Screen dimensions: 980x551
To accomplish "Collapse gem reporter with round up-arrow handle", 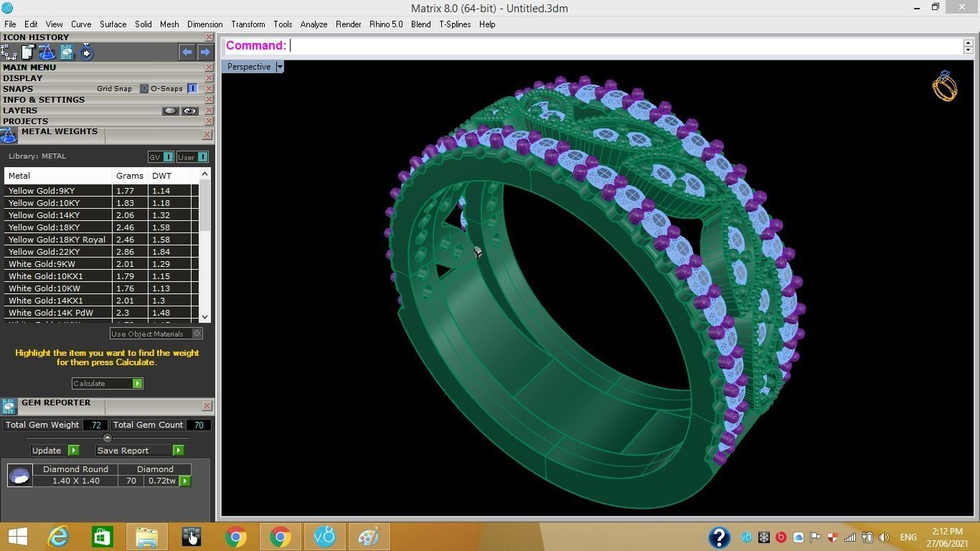I will click(x=108, y=438).
